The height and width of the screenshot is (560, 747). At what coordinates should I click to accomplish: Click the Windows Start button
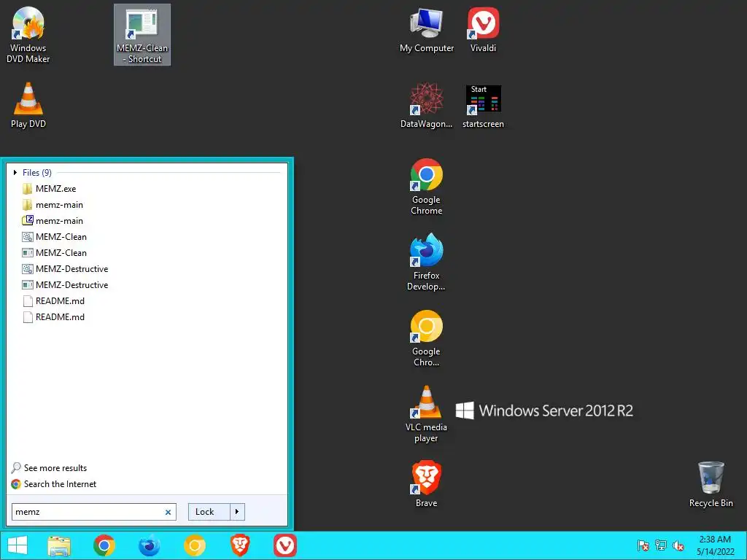[x=18, y=545]
